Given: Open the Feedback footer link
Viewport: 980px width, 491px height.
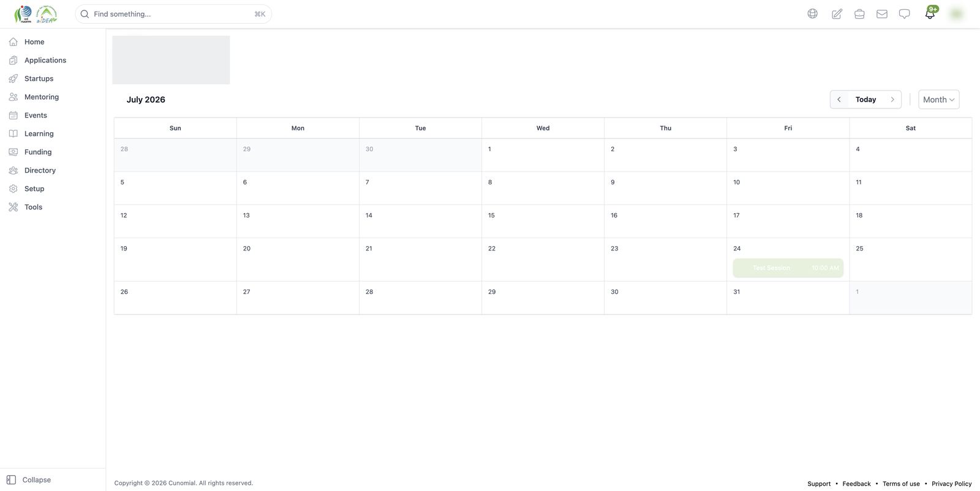Looking at the screenshot, I should pyautogui.click(x=856, y=484).
